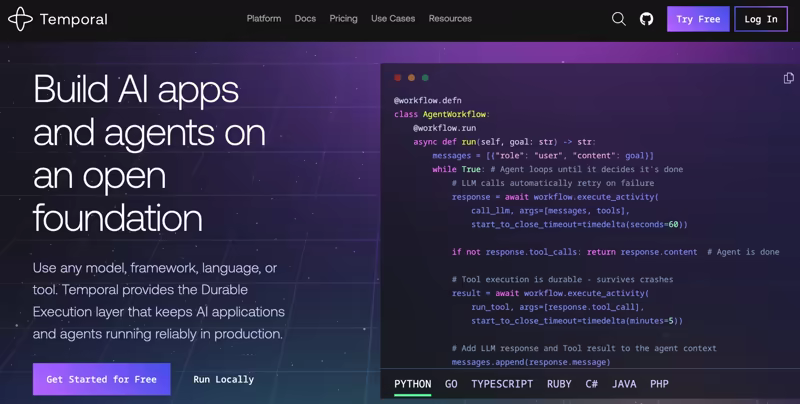The image size is (800, 404).
Task: Click 'result = await workflow.execute_activity(' line
Action: 550,293
